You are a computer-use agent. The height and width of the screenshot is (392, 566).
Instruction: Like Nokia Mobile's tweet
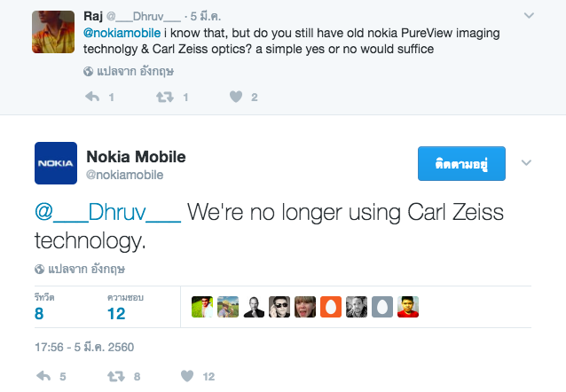pyautogui.click(x=186, y=376)
